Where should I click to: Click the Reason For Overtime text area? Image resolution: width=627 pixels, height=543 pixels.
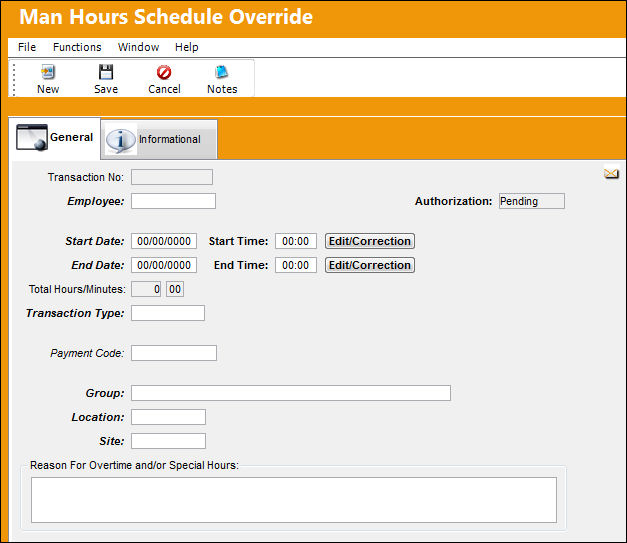point(294,500)
